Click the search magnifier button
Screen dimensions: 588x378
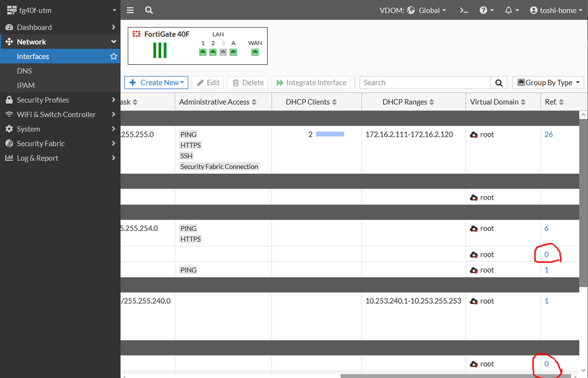coord(499,83)
